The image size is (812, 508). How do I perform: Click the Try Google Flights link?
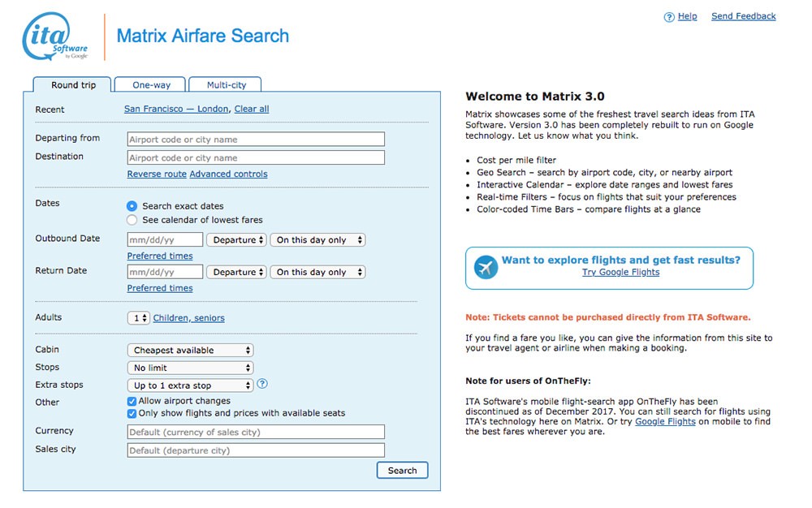pyautogui.click(x=620, y=272)
